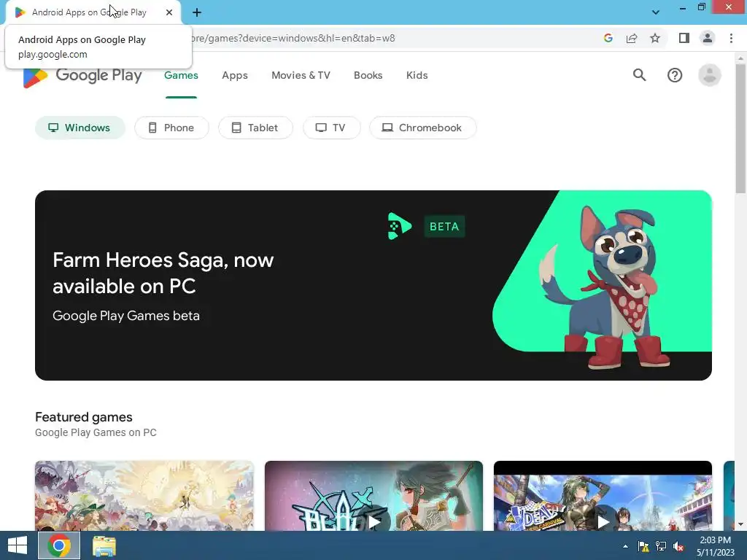Switch to the Apps tab
Image resolution: width=747 pixels, height=560 pixels.
[x=235, y=75]
